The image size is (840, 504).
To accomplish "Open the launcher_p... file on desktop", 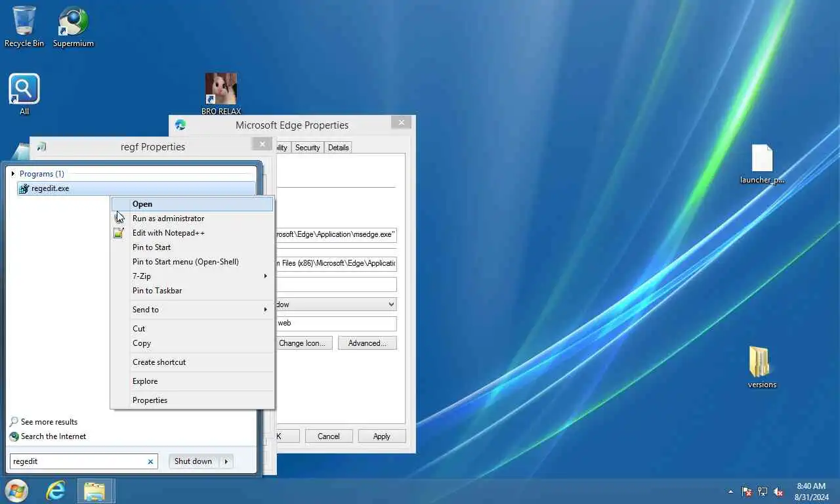I will click(762, 164).
